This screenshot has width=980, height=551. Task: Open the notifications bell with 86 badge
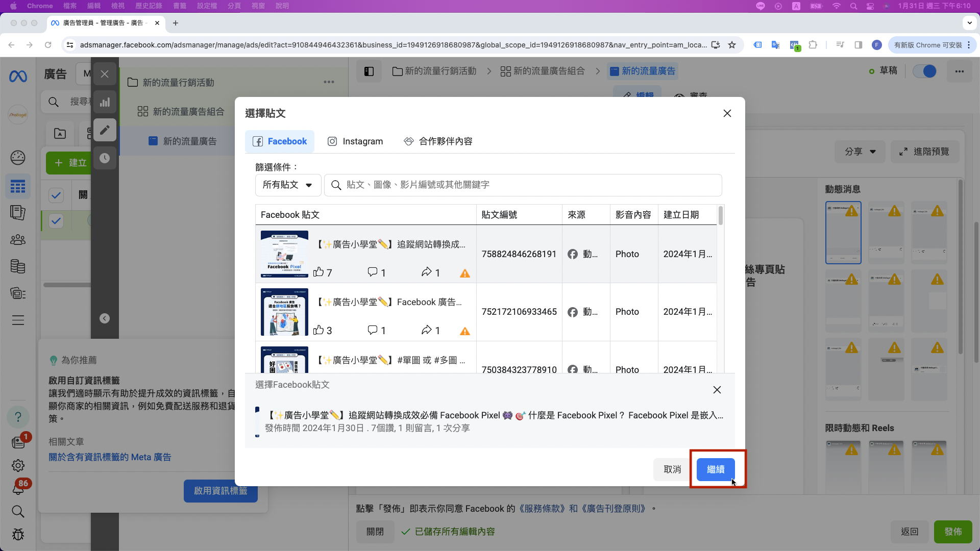[x=19, y=487]
